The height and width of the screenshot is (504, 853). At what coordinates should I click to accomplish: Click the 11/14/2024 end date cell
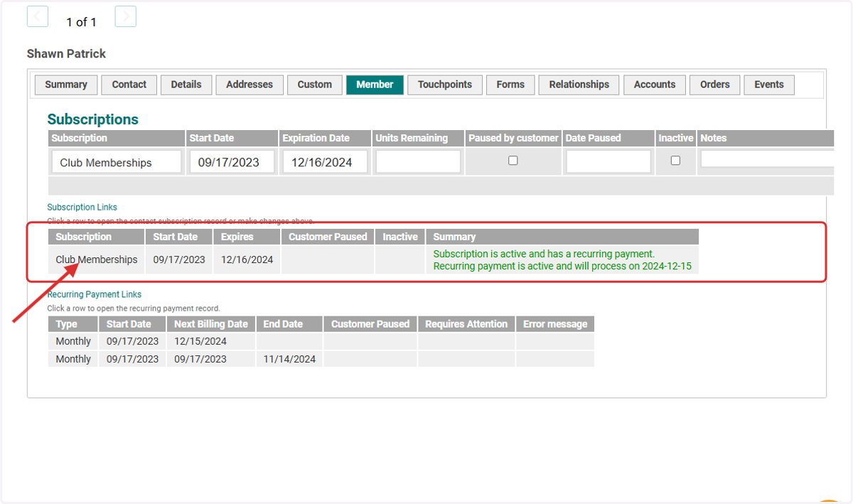[289, 359]
